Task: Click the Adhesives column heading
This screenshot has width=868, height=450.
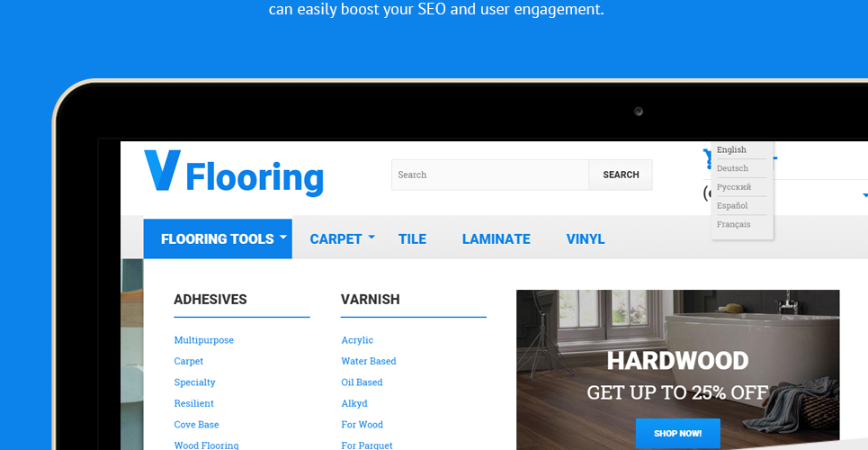Action: 210,300
